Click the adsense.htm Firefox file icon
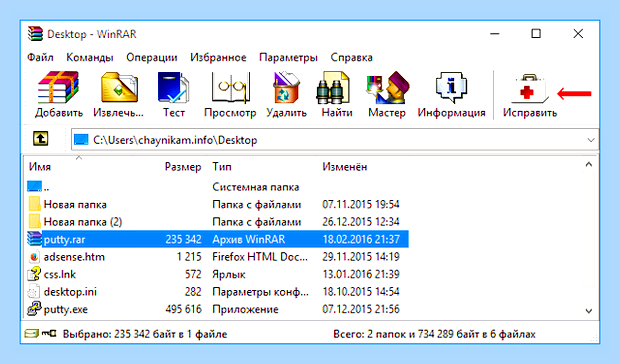Screen dimensions: 620x364 (34, 257)
